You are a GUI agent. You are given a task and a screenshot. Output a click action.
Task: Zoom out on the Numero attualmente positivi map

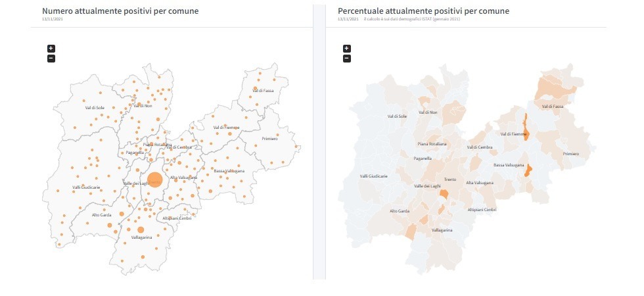tap(51, 59)
